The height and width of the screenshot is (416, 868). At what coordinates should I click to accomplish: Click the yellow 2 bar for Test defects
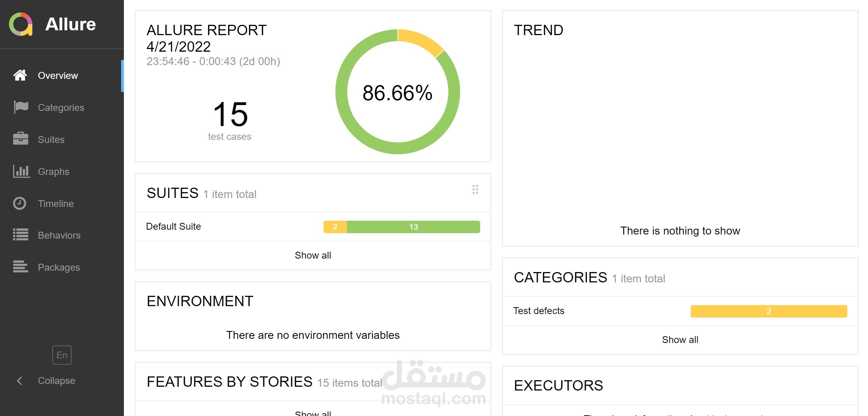coord(768,311)
